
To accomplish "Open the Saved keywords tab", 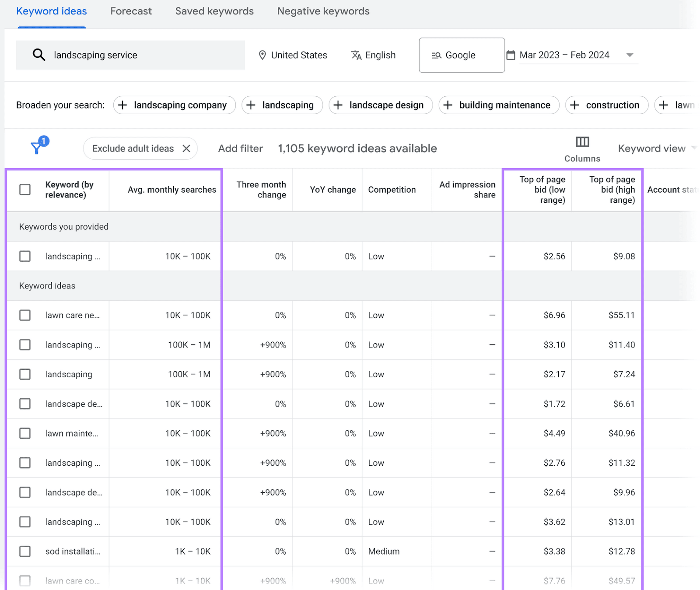I will point(214,11).
